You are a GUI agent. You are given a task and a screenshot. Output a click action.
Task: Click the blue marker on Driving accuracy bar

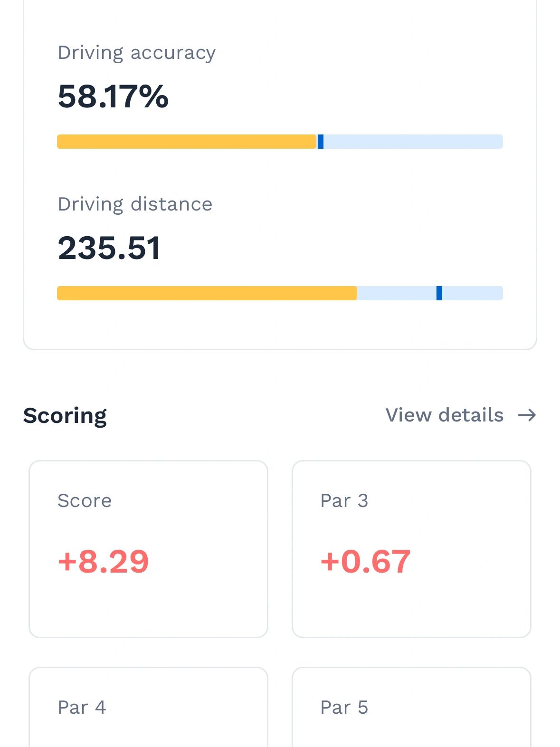point(321,142)
